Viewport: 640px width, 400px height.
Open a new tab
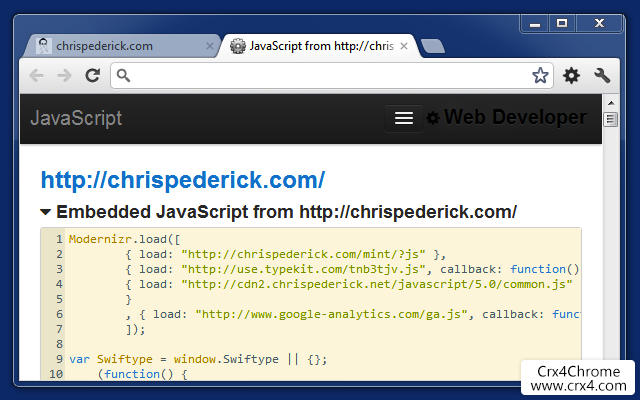point(433,46)
